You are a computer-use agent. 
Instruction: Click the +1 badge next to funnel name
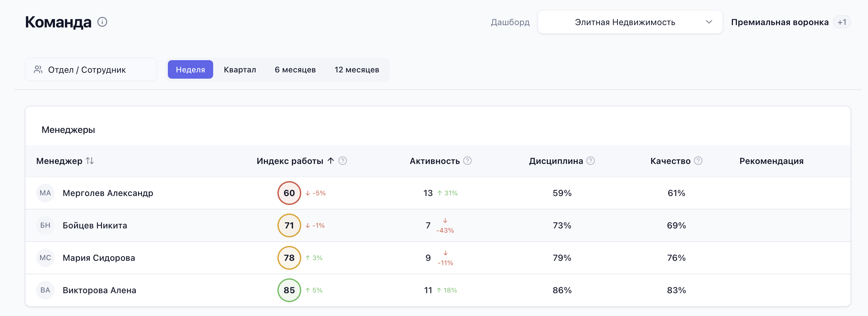842,22
